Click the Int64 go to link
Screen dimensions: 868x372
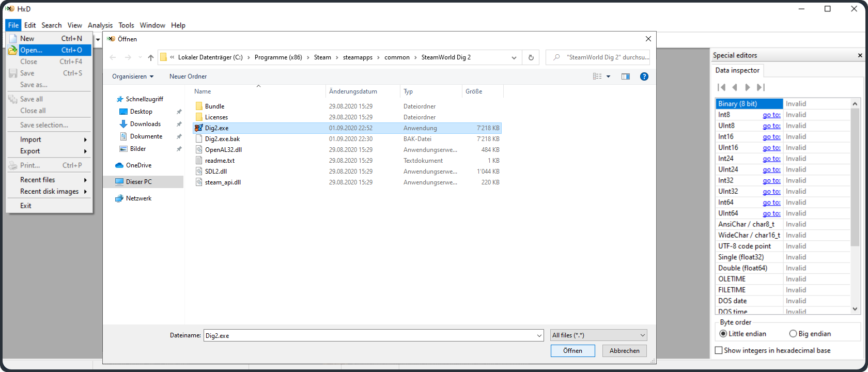coord(771,203)
